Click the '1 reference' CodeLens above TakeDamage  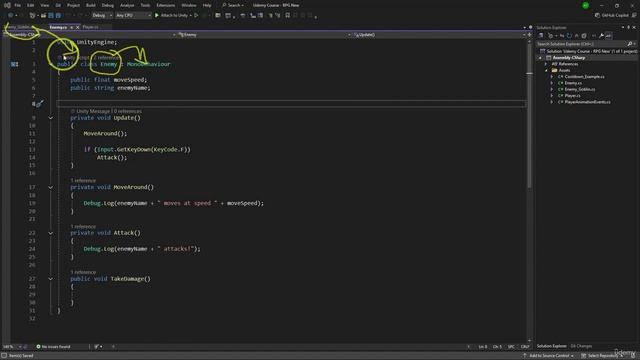click(x=83, y=272)
